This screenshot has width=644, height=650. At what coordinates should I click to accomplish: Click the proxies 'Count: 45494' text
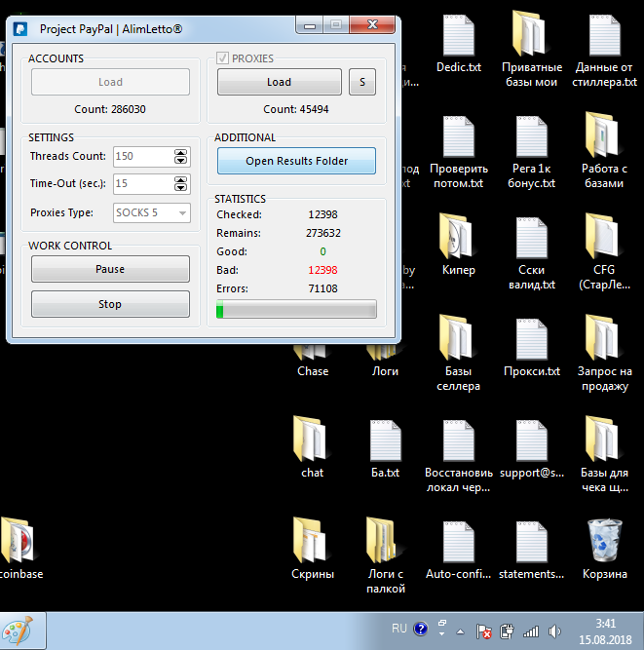coord(296,109)
